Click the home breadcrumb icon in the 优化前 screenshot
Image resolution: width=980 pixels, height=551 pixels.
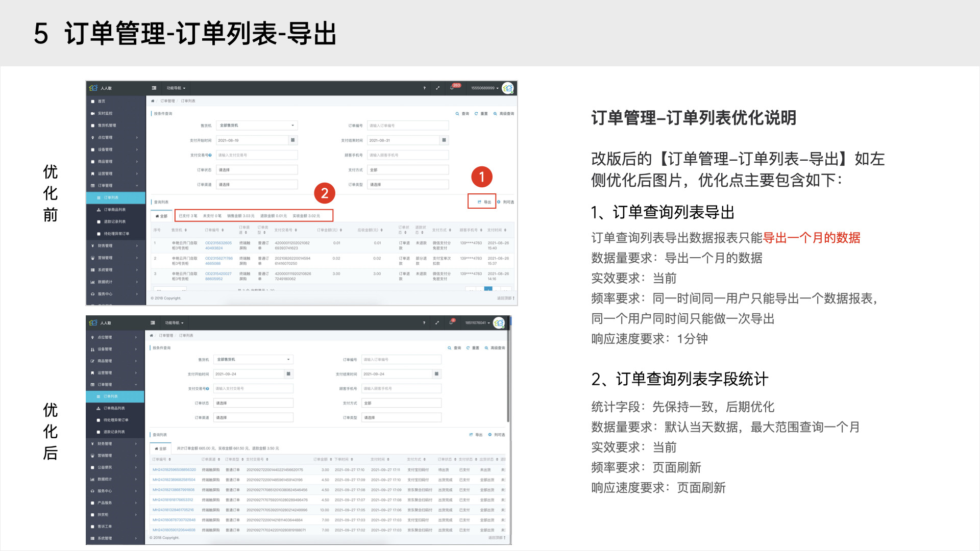click(153, 101)
